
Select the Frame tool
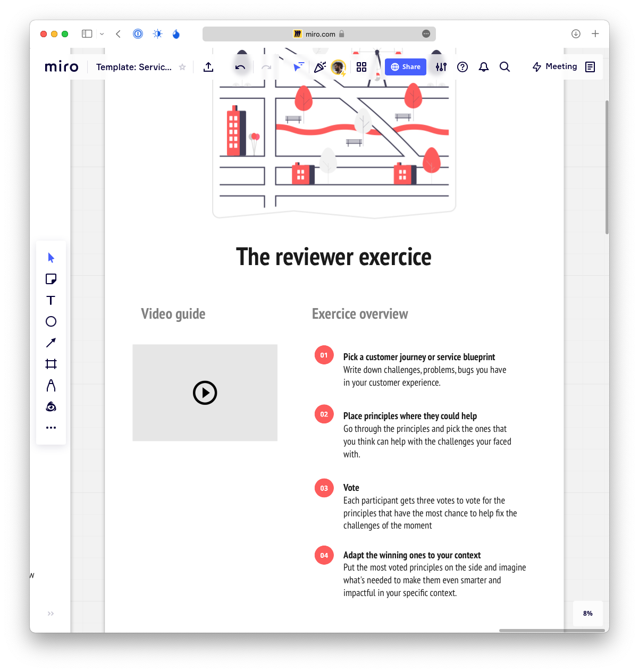click(x=51, y=364)
